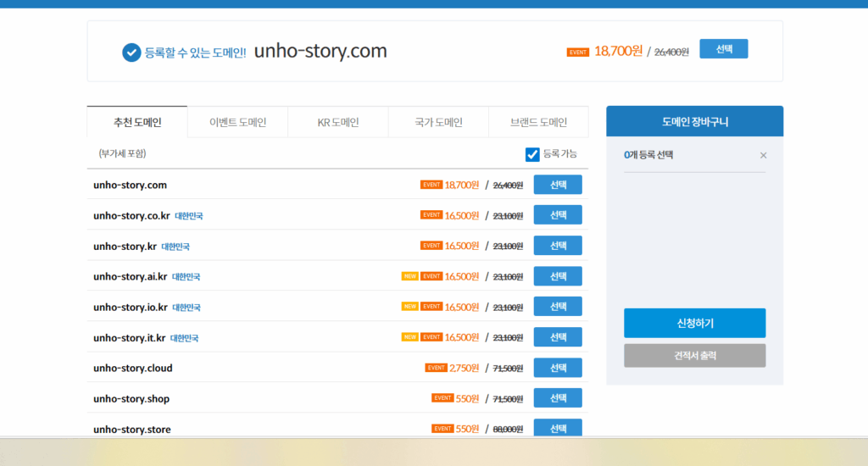Click the NEW badge on unho-story.ai.kr row
Viewport: 868px width, 466px height.
[409, 276]
